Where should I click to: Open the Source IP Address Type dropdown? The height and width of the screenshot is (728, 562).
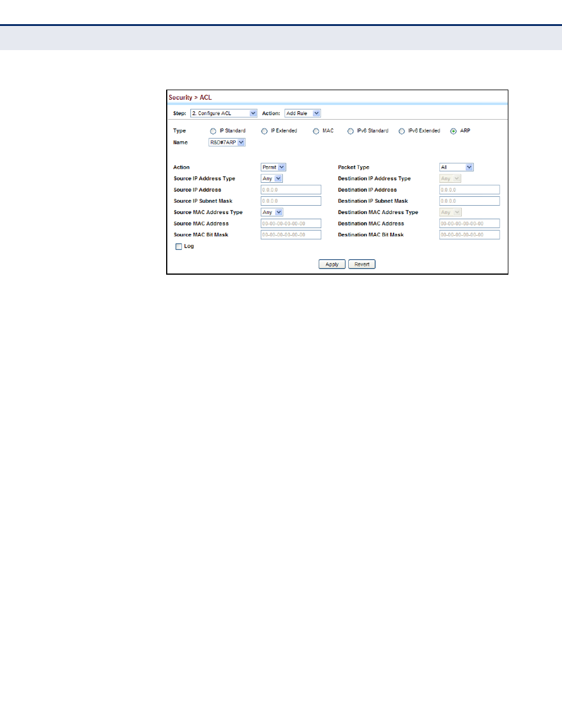click(x=271, y=178)
